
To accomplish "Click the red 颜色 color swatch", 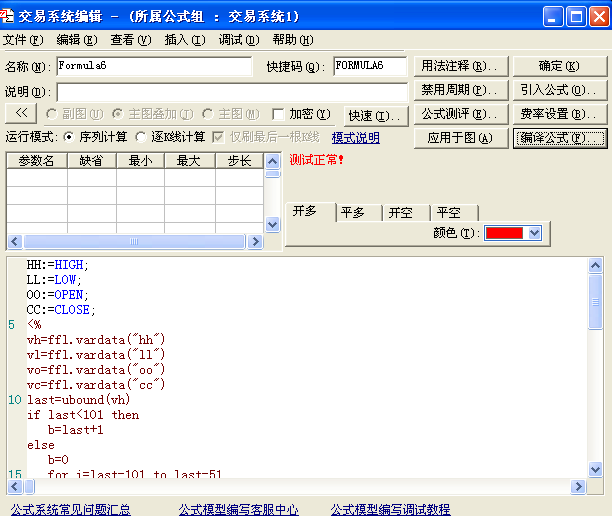I will (504, 233).
